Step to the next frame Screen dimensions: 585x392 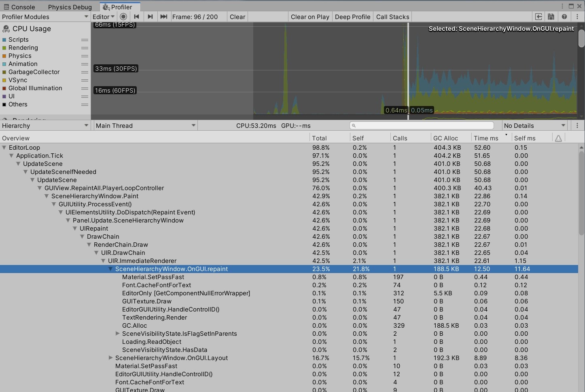point(150,17)
